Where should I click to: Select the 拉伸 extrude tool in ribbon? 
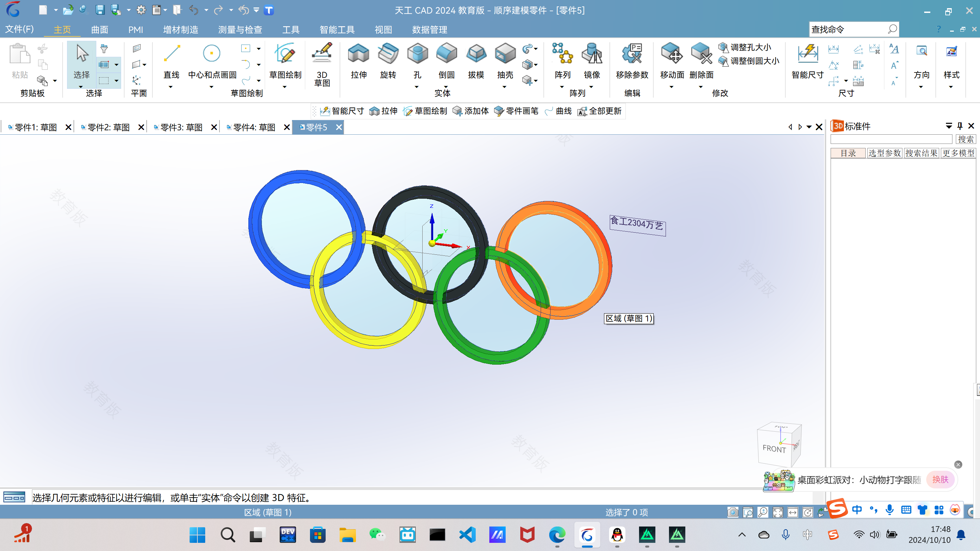point(358,61)
